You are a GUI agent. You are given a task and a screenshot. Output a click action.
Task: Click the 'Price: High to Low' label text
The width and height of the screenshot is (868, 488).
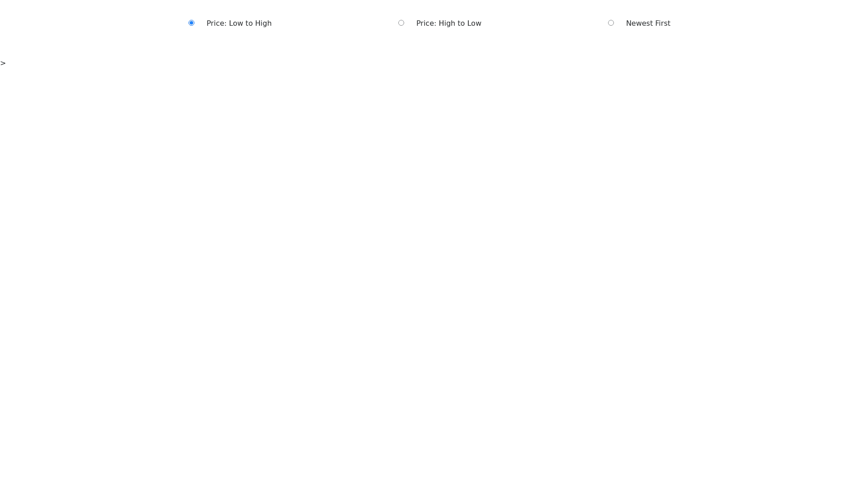[448, 23]
